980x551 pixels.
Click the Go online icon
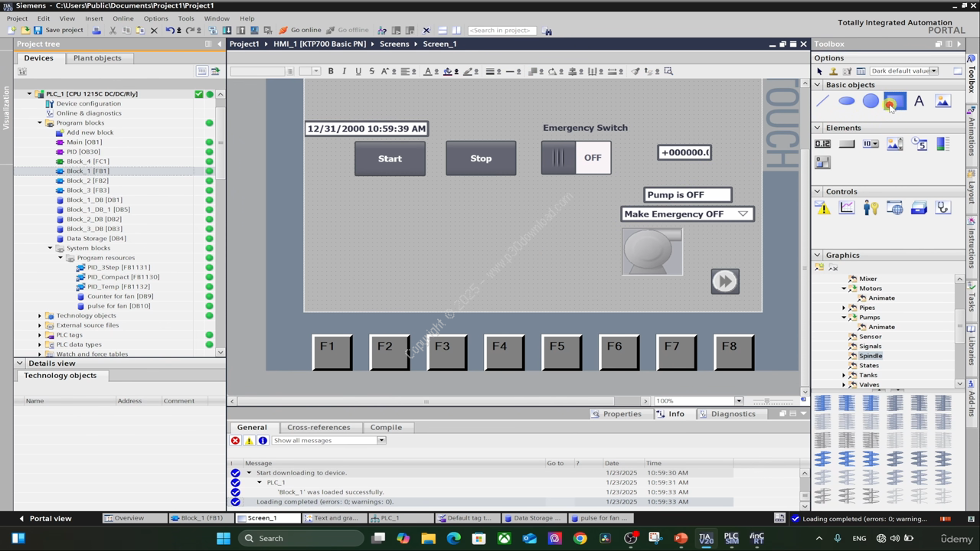[x=283, y=30]
